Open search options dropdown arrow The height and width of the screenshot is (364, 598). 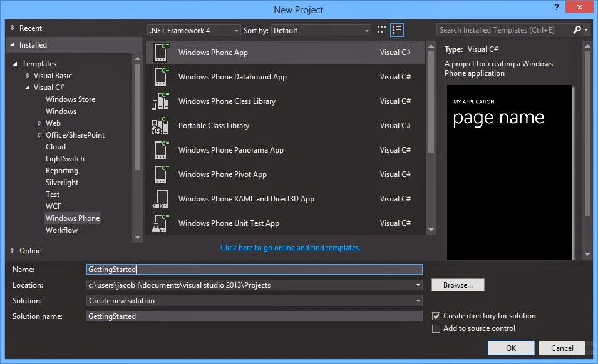coord(586,29)
